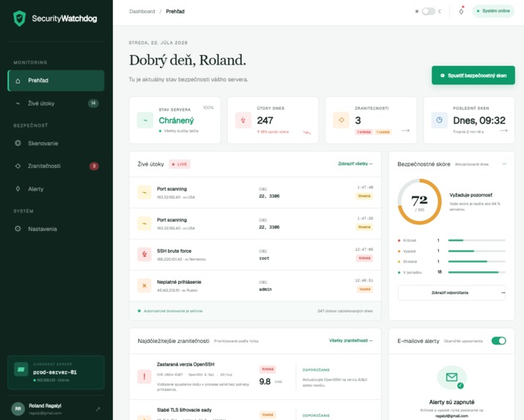Click Automatické blokovanie je aktívne status

tap(170, 311)
